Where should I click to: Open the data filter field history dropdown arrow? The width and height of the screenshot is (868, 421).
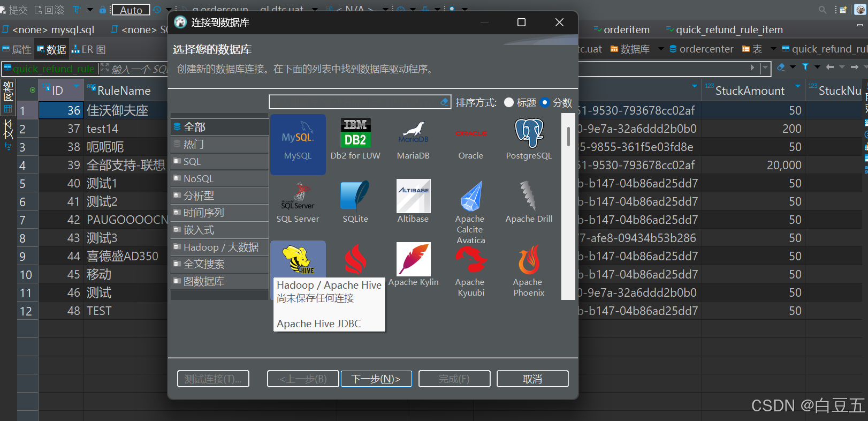(x=765, y=68)
